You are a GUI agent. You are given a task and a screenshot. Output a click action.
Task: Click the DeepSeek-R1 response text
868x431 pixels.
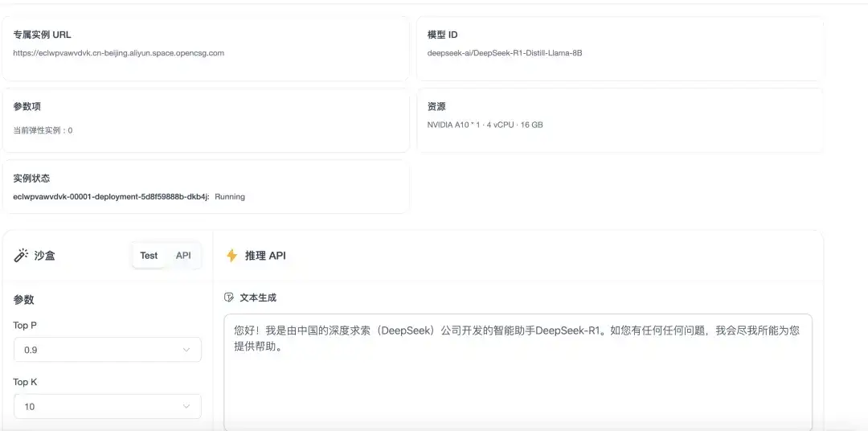(x=517, y=339)
